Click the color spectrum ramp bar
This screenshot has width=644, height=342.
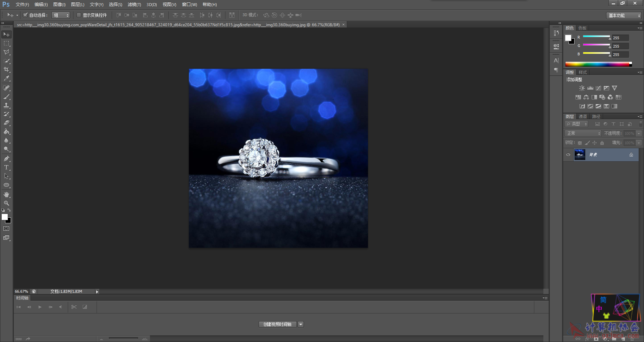click(x=599, y=64)
